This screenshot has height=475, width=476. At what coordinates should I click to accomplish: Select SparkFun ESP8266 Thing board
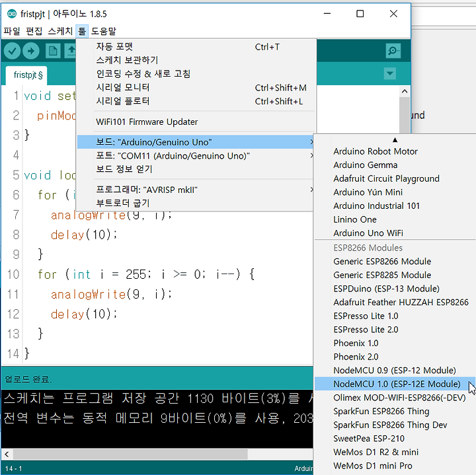tap(395, 412)
